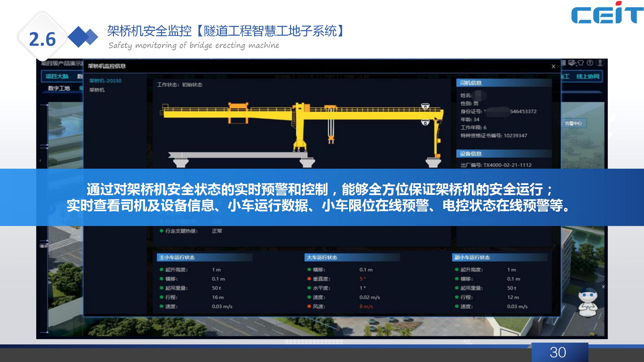This screenshot has height=362, width=644.
Task: Click the 司机信息 panel header
Action: pos(471,83)
